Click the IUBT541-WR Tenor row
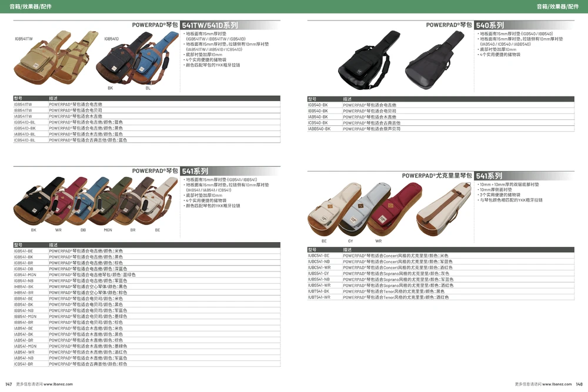Screen dimensions: 588x392 [x=441, y=297]
